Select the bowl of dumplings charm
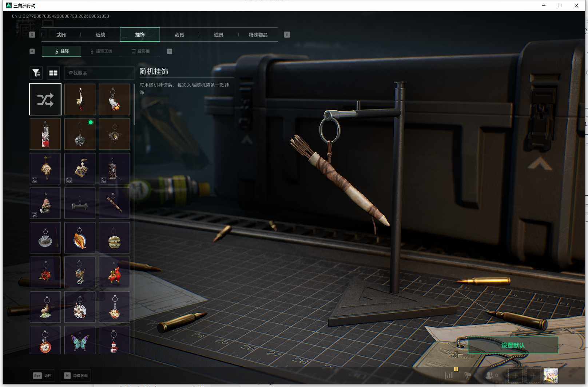Screen dimensions: 588x387 [x=45, y=340]
